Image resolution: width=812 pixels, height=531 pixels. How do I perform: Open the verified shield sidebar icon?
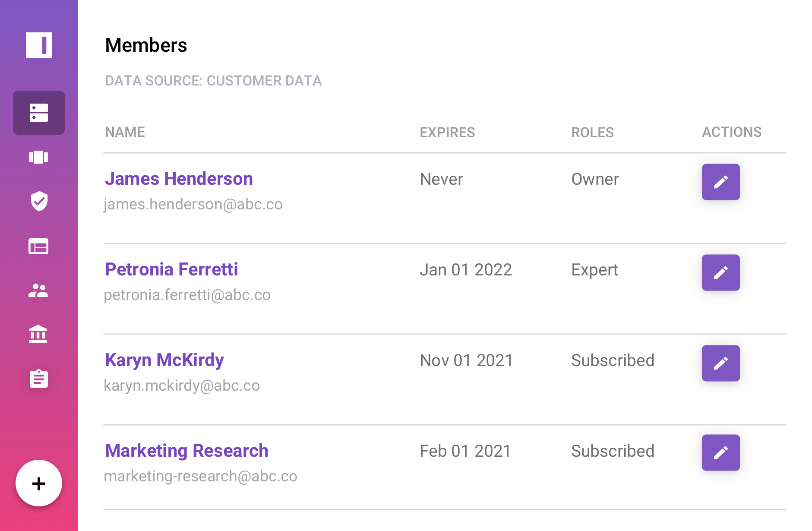tap(39, 201)
